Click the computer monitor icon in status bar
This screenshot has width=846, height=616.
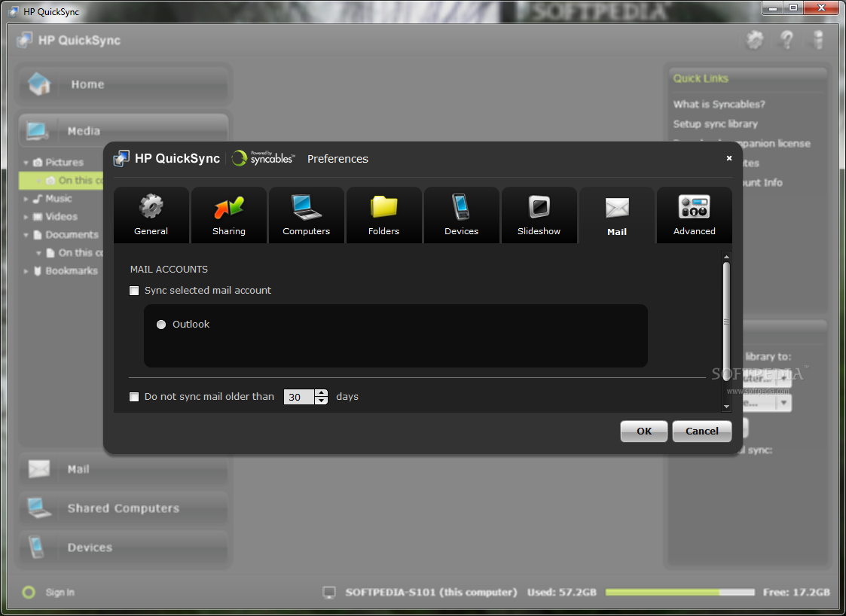coord(329,592)
